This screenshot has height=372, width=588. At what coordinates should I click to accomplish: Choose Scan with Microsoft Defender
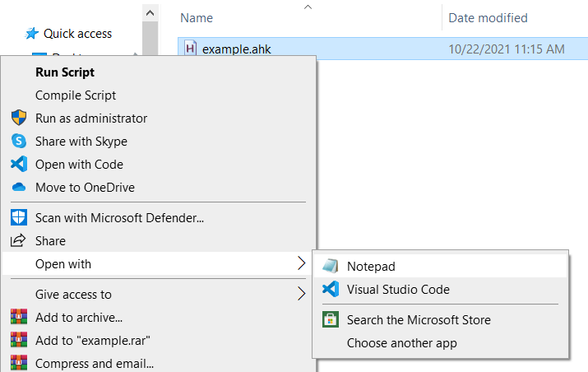119,218
